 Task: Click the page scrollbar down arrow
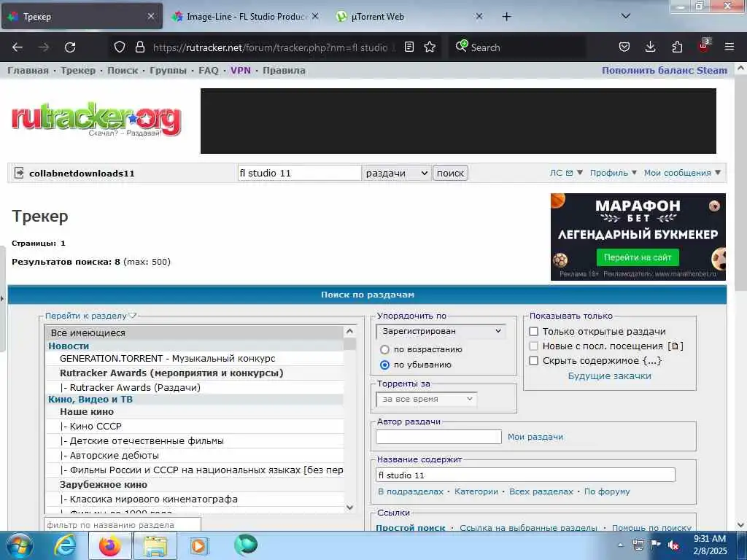tap(741, 525)
